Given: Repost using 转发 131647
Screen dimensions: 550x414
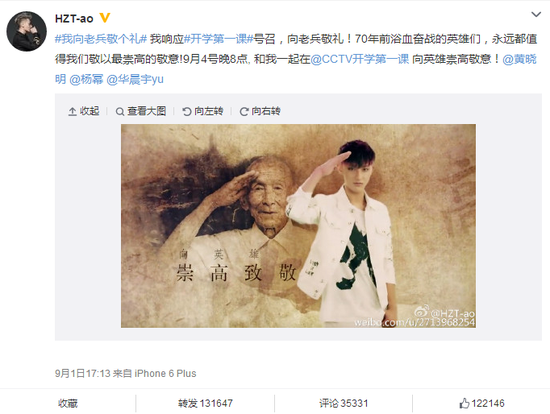Looking at the screenshot, I should point(205,403).
